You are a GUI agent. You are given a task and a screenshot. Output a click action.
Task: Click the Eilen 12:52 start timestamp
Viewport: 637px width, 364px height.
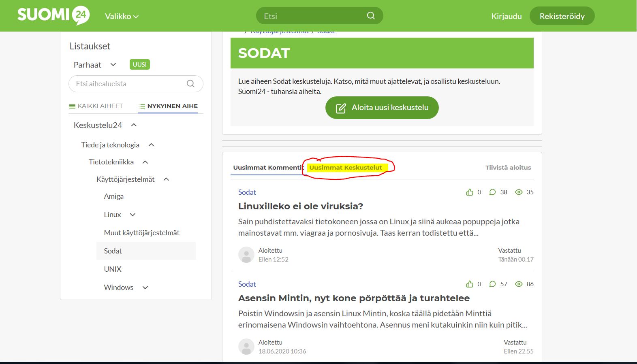[x=274, y=260]
